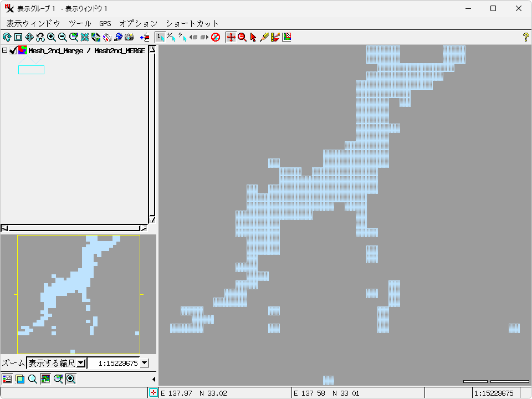Viewport: 532px width, 399px height.
Task: Click the legend list icon in the bottom toolbar
Action: pos(7,379)
